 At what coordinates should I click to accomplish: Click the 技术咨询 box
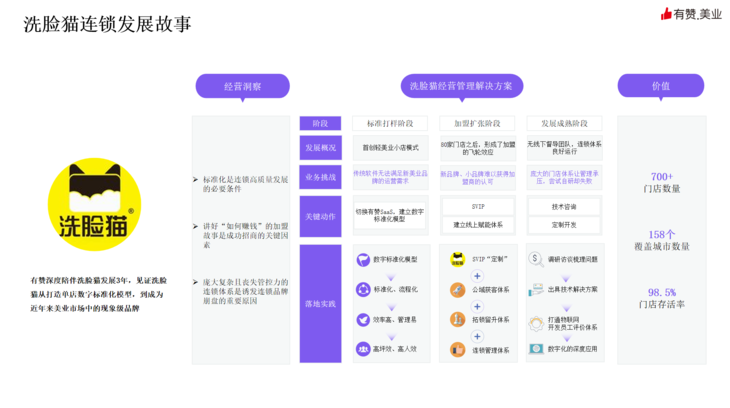tap(565, 207)
